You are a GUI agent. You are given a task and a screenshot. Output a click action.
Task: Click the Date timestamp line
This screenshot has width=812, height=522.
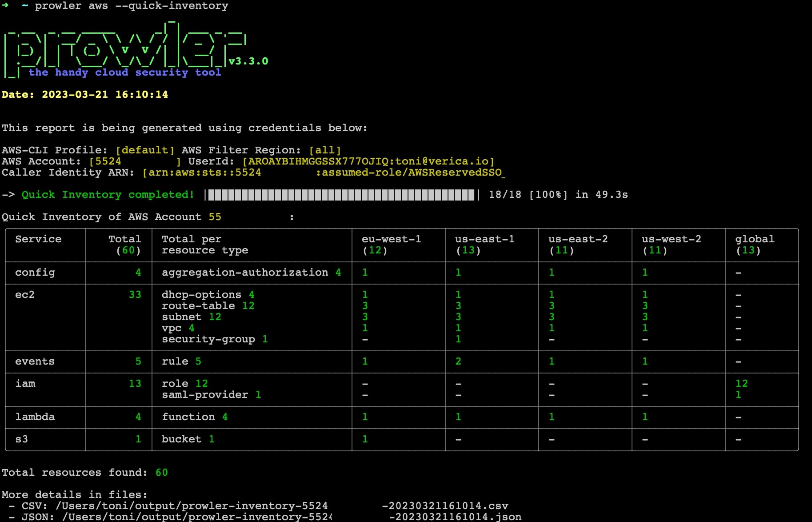point(85,95)
